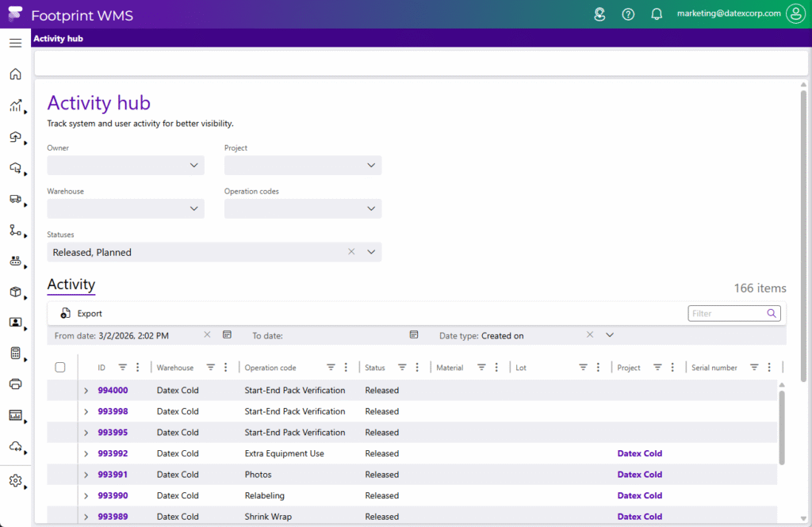812x527 pixels.
Task: Open the Operation codes dropdown
Action: (371, 209)
